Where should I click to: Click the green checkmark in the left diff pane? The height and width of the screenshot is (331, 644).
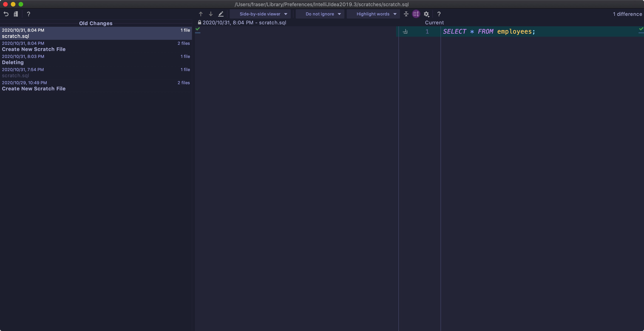[198, 29]
